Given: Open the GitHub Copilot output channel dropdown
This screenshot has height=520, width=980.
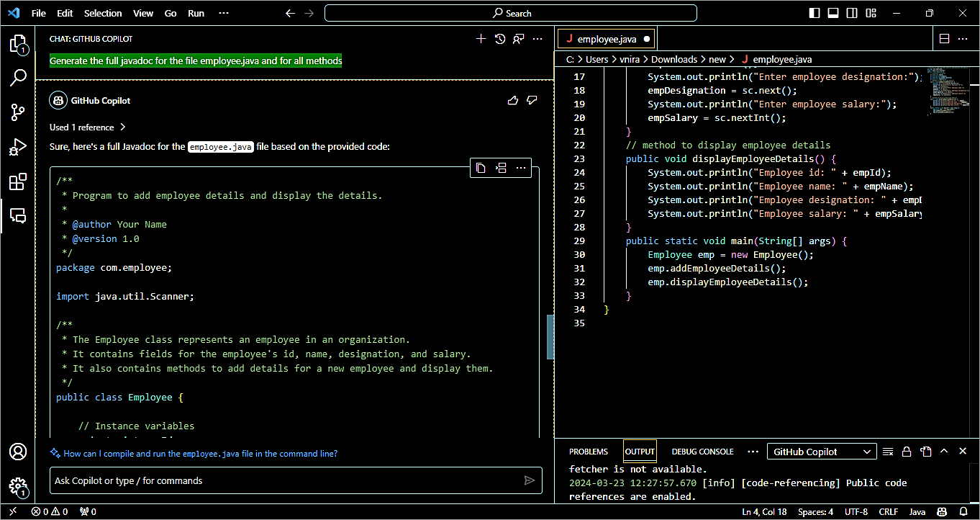Looking at the screenshot, I should coord(822,452).
